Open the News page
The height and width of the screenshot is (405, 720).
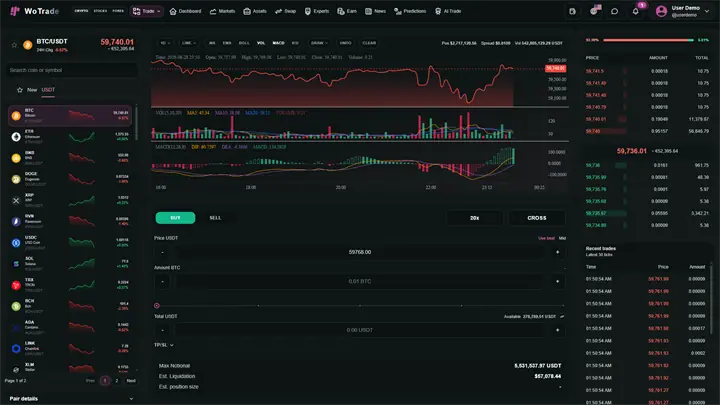[x=375, y=11]
